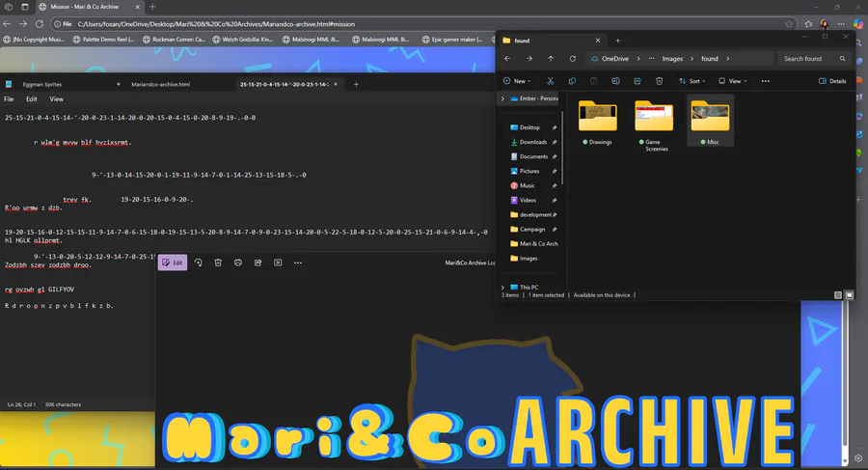Click the Edit button in Photos viewer
This screenshot has height=470, width=868.
point(173,263)
